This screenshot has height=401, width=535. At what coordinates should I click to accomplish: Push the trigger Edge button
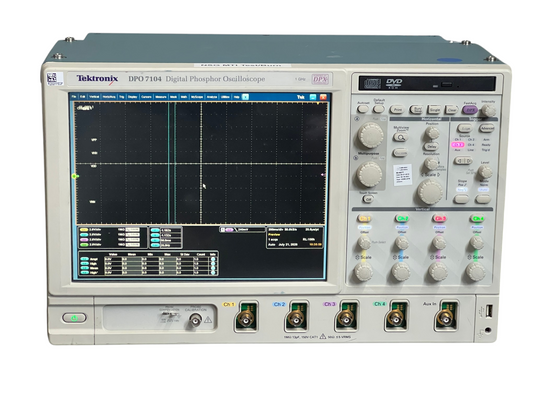click(x=464, y=128)
